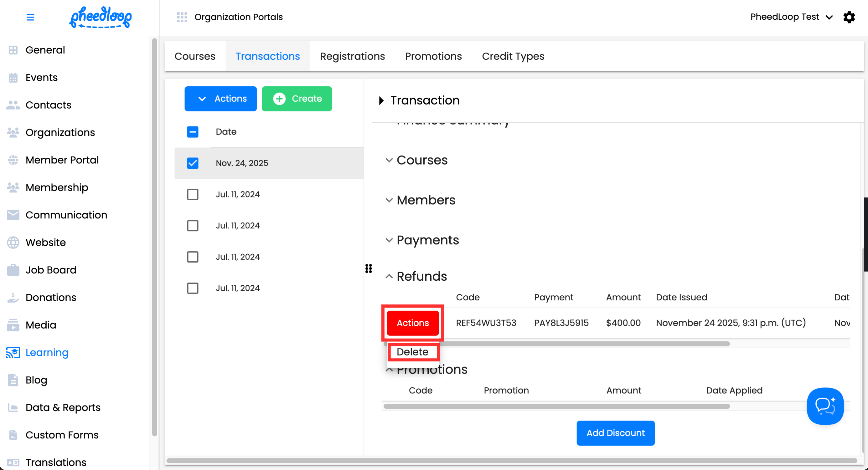Screen dimensions: 868x470
Task: Select Delete from the refund actions menu
Action: point(412,352)
